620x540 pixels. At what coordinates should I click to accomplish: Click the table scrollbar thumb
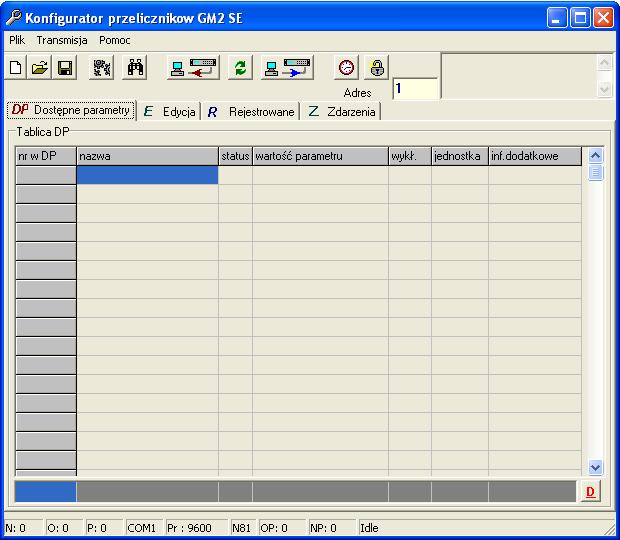595,173
